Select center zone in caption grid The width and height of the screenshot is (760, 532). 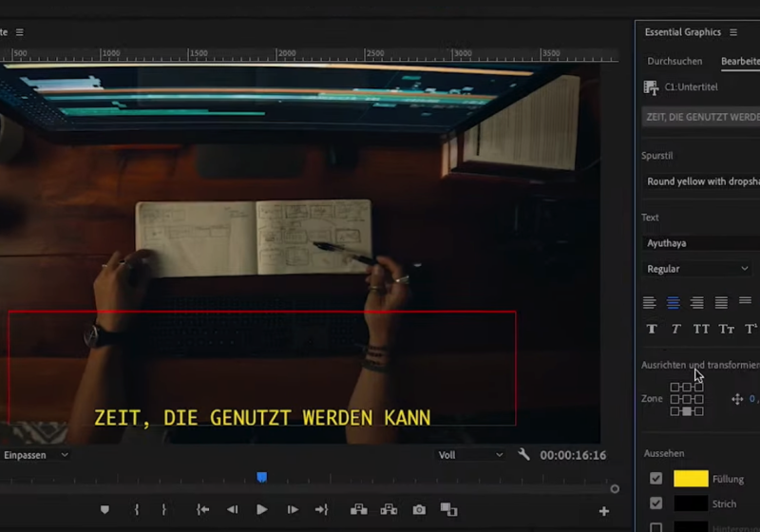coord(687,399)
